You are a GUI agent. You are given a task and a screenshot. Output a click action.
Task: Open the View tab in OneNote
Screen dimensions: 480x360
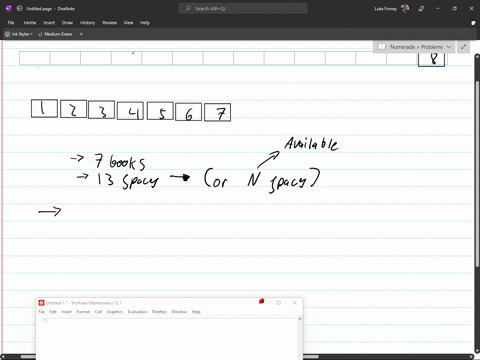tap(128, 23)
